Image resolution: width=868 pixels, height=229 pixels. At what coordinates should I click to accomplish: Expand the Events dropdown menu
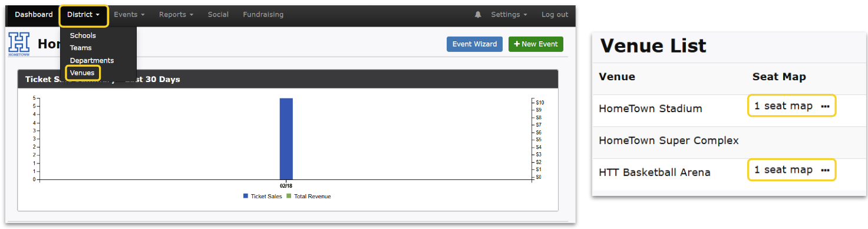129,15
